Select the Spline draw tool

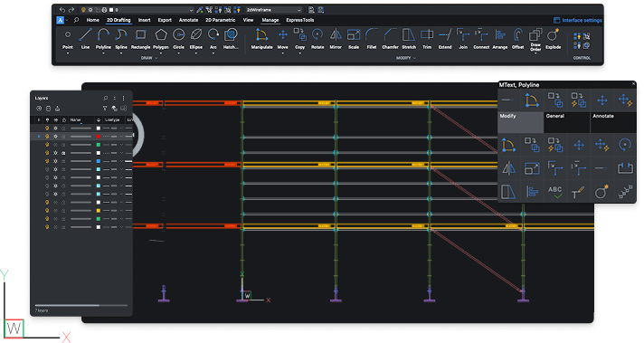121,39
